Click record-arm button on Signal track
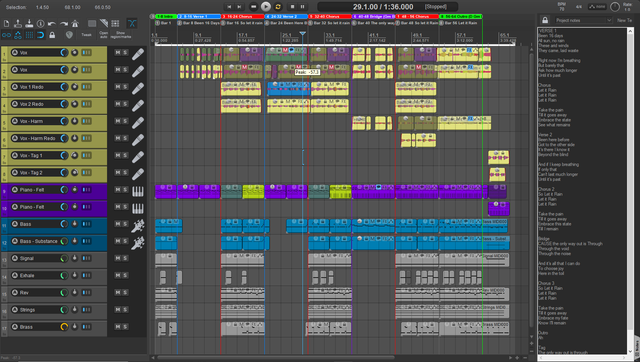The image size is (640, 362). coord(15,258)
